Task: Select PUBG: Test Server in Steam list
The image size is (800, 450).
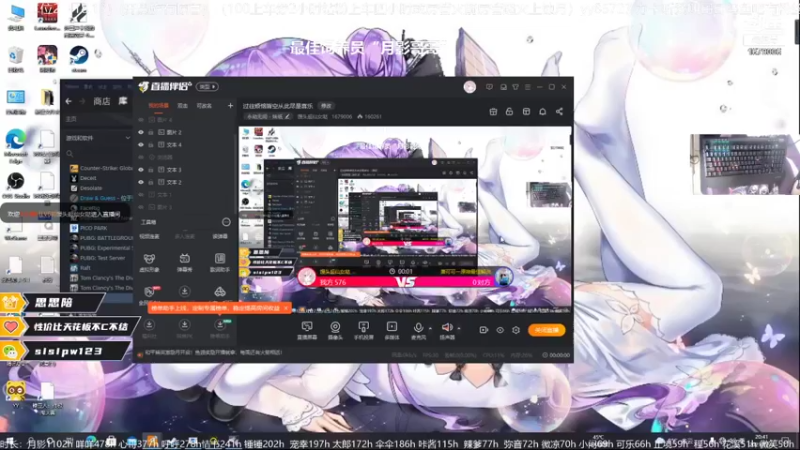Action: pyautogui.click(x=101, y=258)
